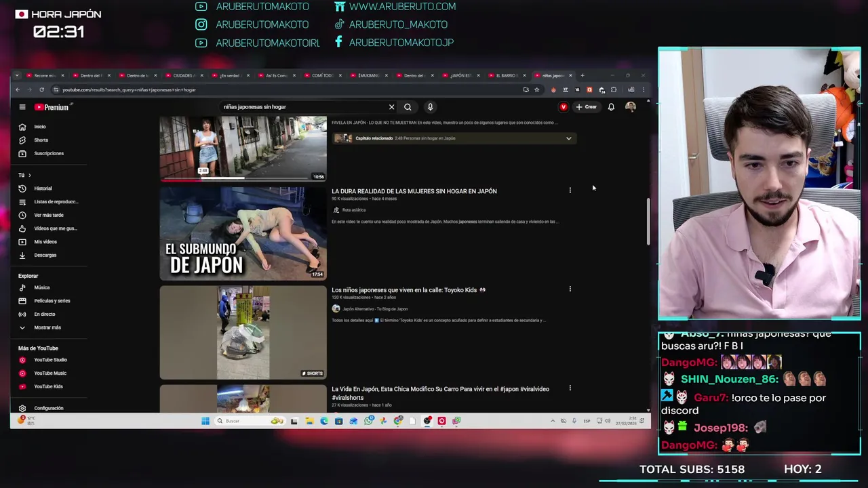This screenshot has height=488, width=868.
Task: Bookmark this page with star icon
Action: click(536, 89)
